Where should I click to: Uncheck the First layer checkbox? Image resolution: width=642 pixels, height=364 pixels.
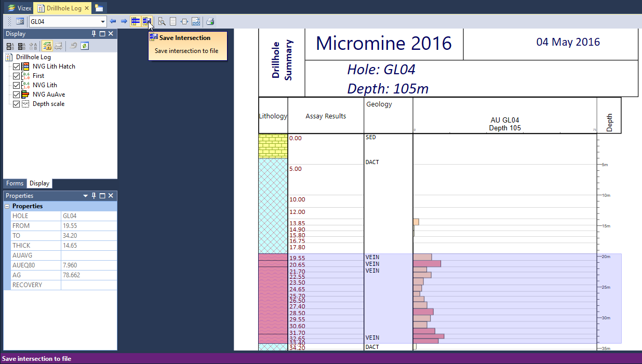(17, 76)
